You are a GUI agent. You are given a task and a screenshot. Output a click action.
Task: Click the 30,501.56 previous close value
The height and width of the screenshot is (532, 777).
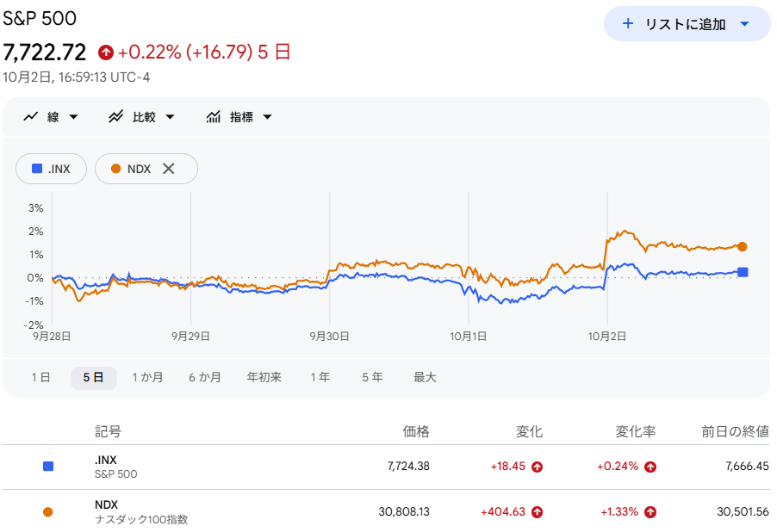pos(743,511)
